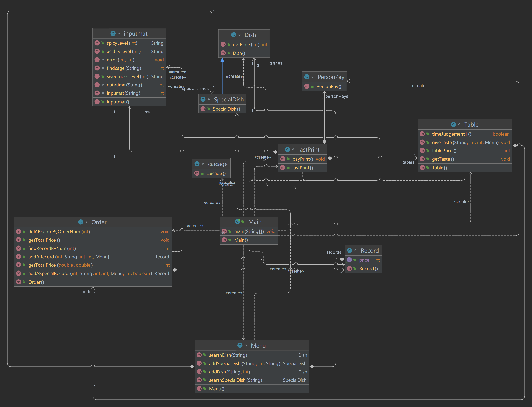The width and height of the screenshot is (532, 407).
Task: Select the findcage(String) method row
Action: click(124, 68)
